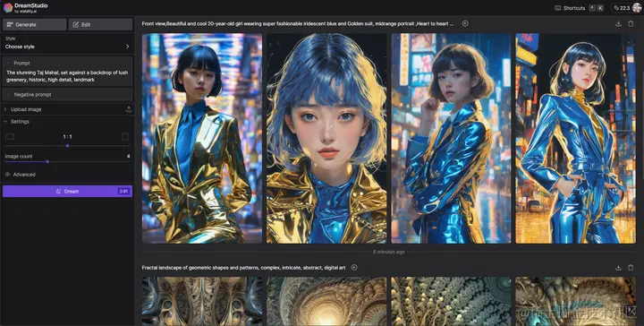
Task: Open the Shortcuts panel
Action: click(579, 8)
